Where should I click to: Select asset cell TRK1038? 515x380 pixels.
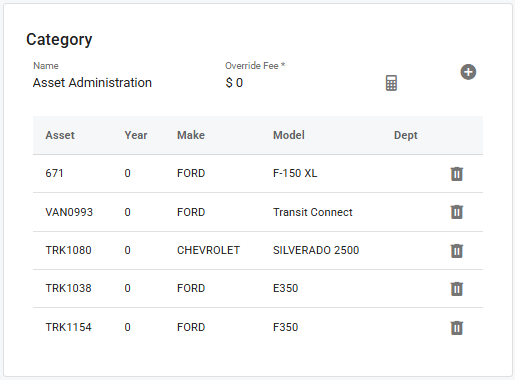[68, 288]
